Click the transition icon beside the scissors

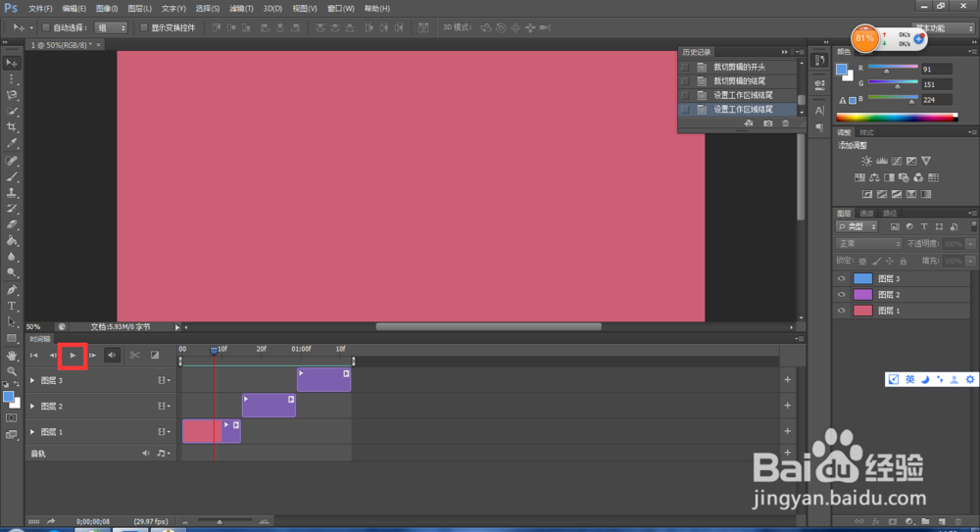(x=155, y=355)
